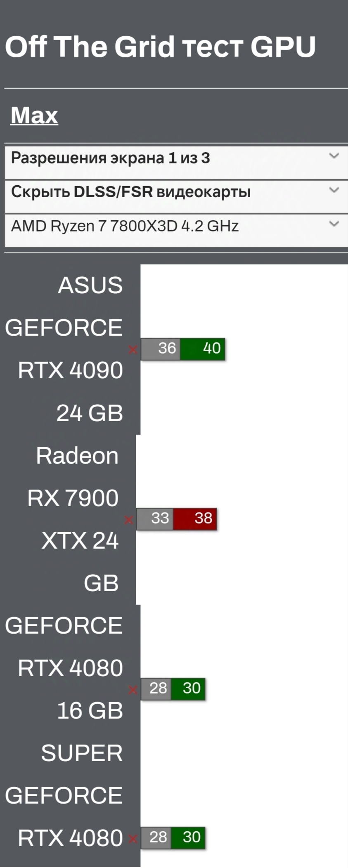Image resolution: width=348 pixels, height=868 pixels.
Task: Click red X on bottom RTX 4080 row
Action: point(133,839)
